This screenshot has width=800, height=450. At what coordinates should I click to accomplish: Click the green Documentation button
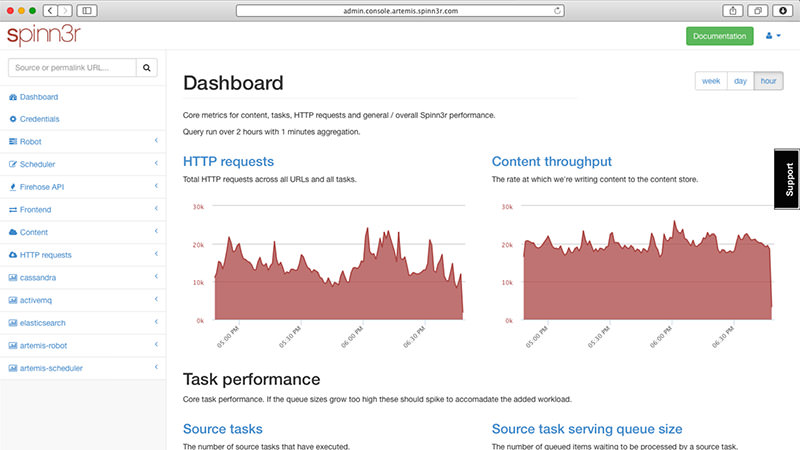click(720, 36)
